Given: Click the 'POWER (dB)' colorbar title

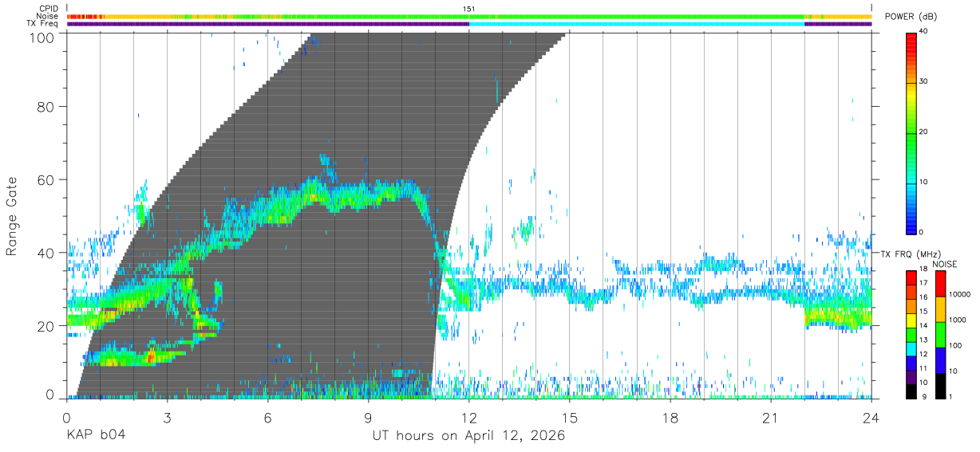Looking at the screenshot, I should tap(911, 18).
